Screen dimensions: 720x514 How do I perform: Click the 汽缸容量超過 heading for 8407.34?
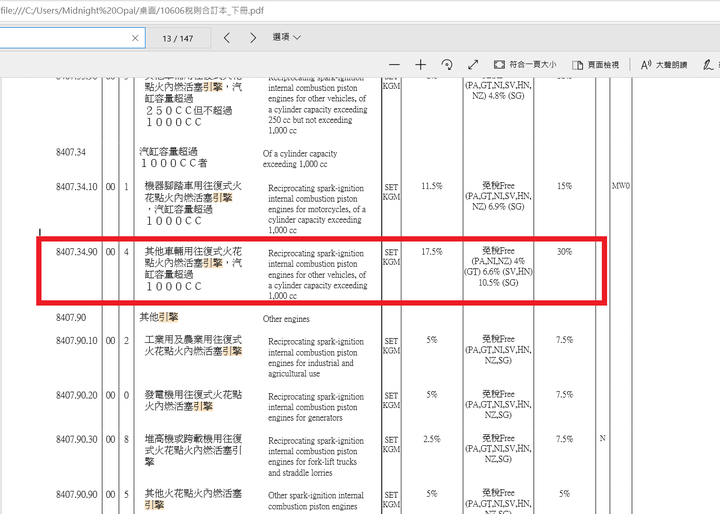click(x=169, y=151)
